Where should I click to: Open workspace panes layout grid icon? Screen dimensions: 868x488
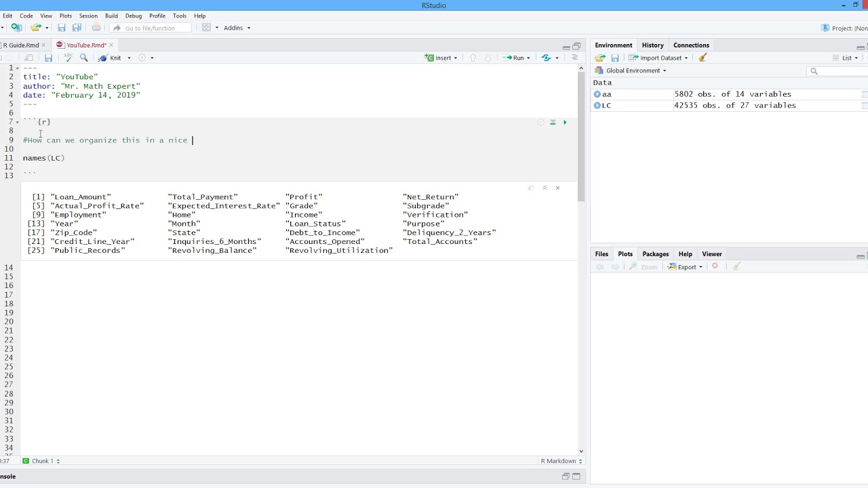click(x=206, y=28)
